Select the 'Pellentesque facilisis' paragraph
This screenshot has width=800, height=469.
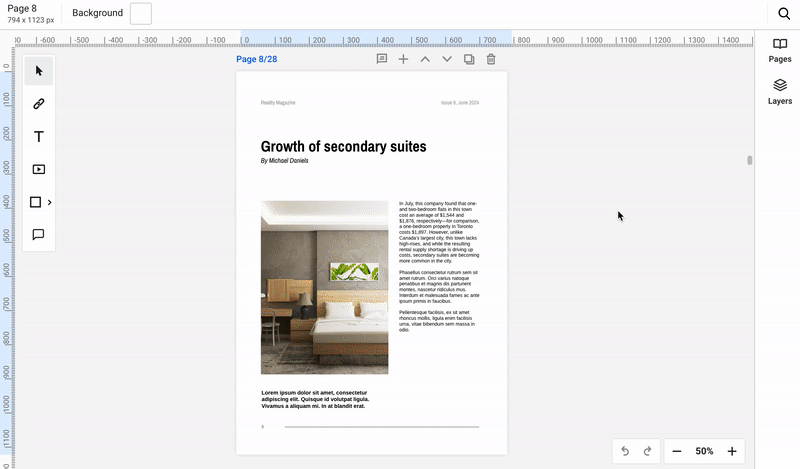pos(437,321)
